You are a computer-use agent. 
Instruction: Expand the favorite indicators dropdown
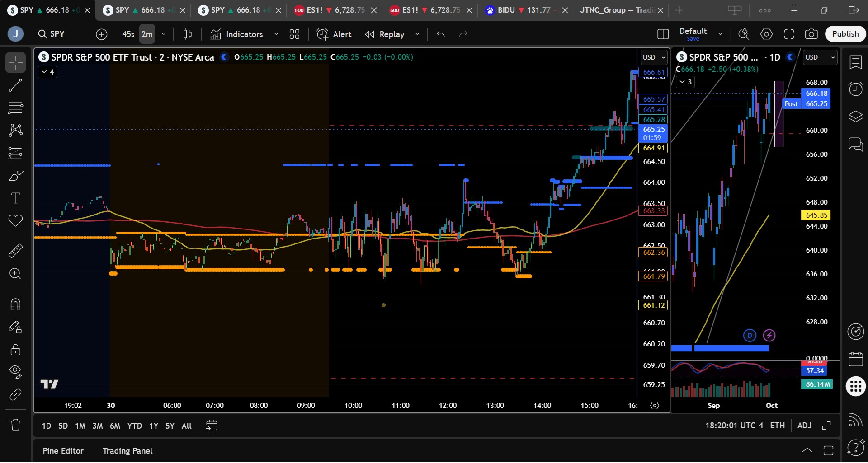[276, 34]
